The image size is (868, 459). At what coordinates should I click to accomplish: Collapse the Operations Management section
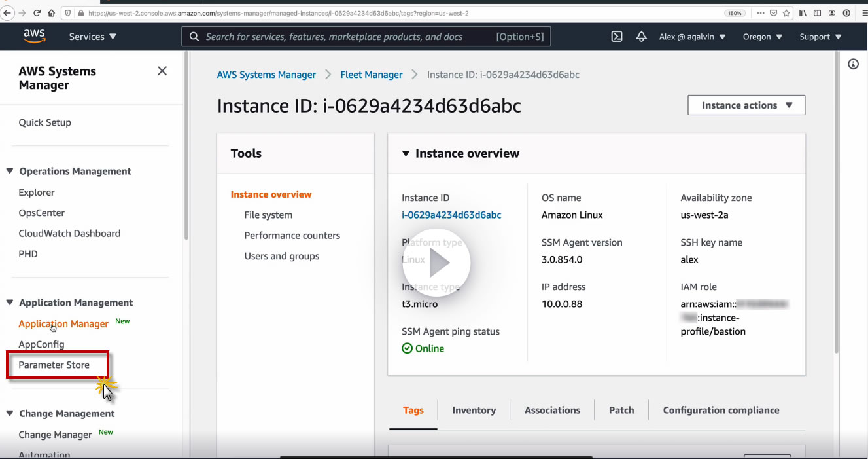click(10, 171)
